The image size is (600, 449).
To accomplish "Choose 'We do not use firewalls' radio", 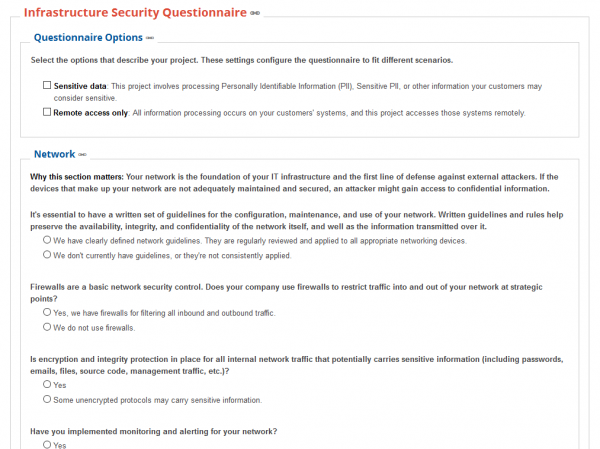I will point(47,327).
